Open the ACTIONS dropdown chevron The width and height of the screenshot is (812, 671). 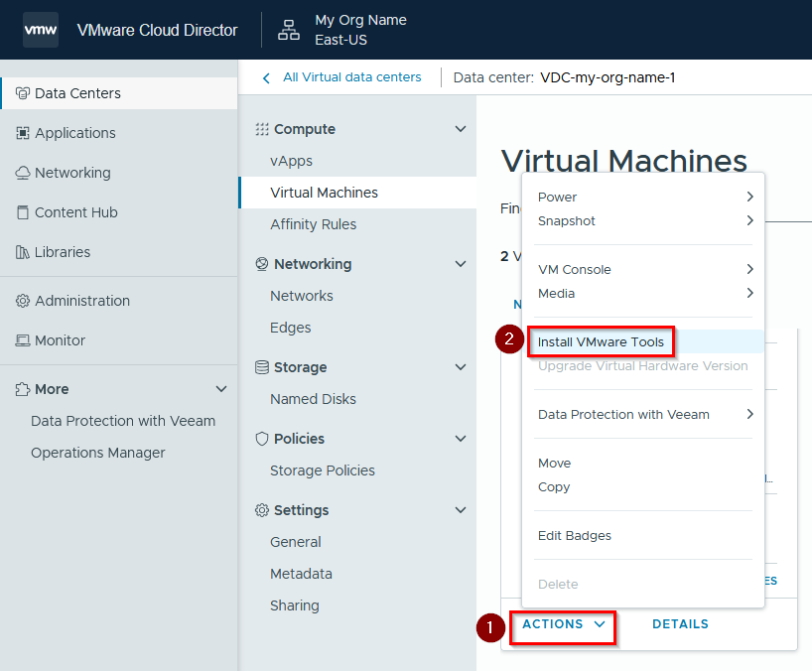coord(600,624)
